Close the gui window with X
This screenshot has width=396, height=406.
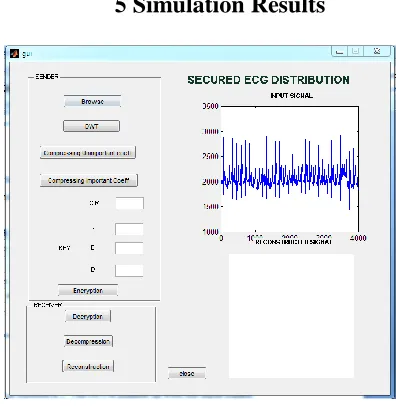tap(377, 51)
